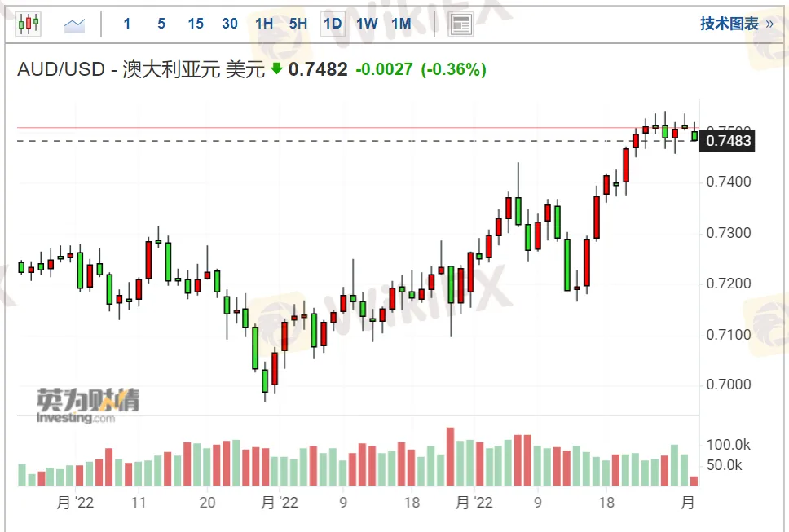The image size is (789, 532).
Task: Click the tallest red volume bar
Action: click(449, 457)
